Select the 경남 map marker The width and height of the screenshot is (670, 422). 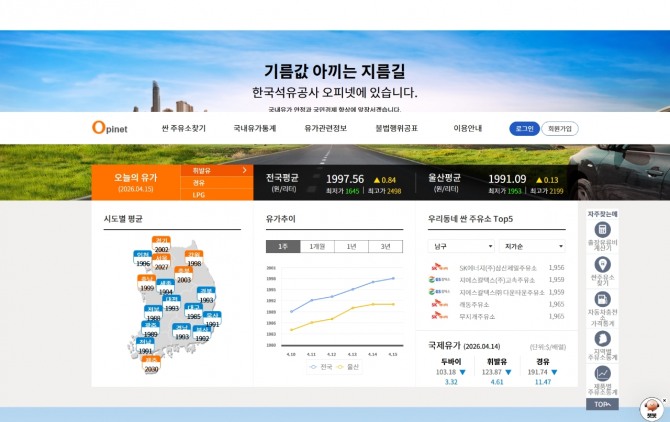182,332
